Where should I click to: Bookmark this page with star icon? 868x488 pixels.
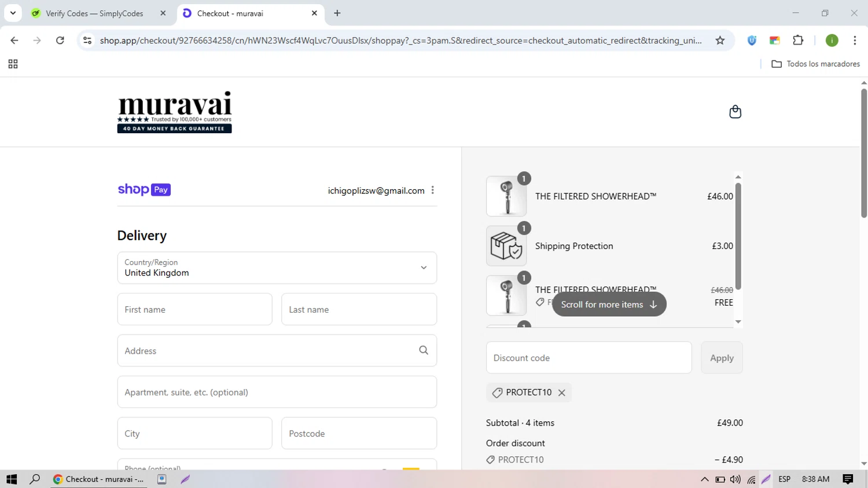pos(720,41)
